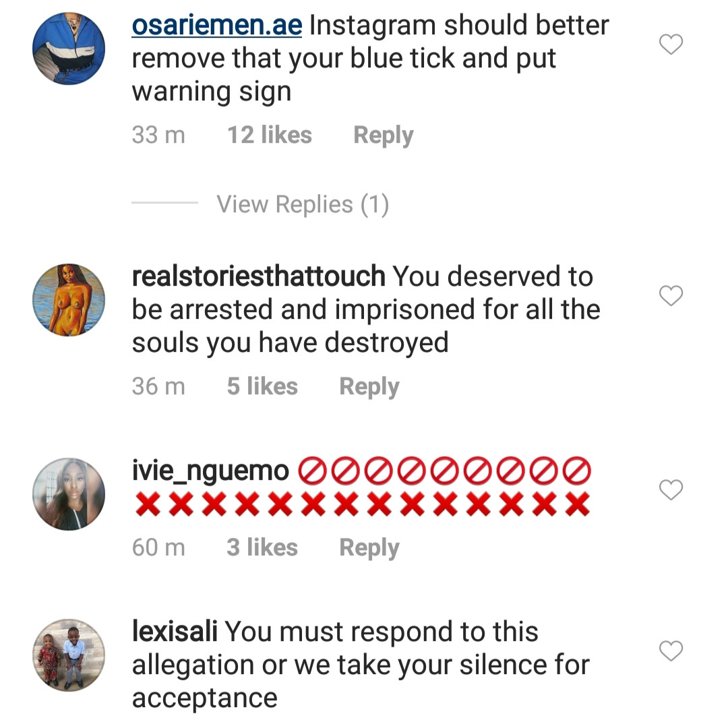
Task: Tap the heart beside lexisali's comment
Action: pyautogui.click(x=671, y=651)
